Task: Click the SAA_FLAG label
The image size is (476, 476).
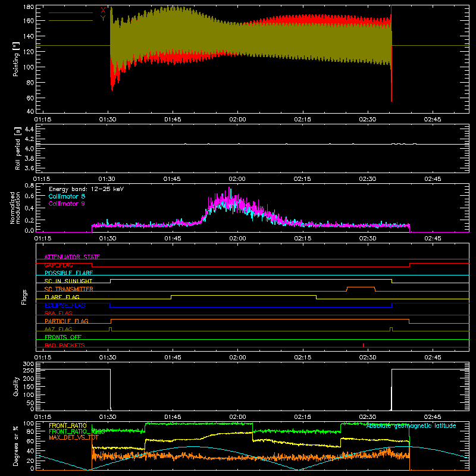Action: (58, 313)
